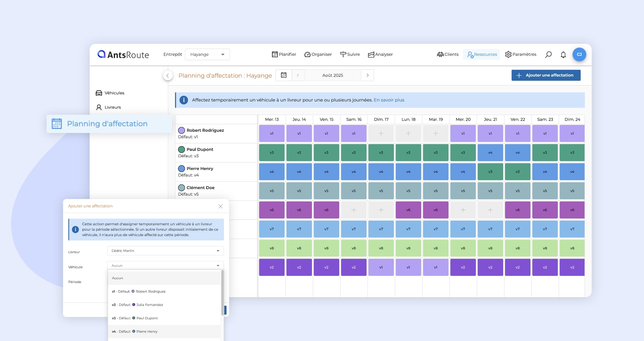Open the Clients section
Viewport: 644px width, 341px height.
point(448,54)
